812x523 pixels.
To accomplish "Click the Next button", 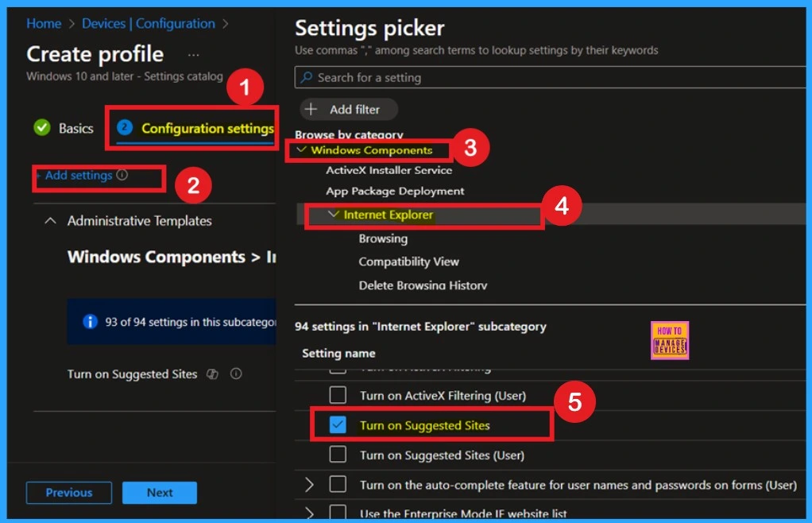I will (x=160, y=493).
